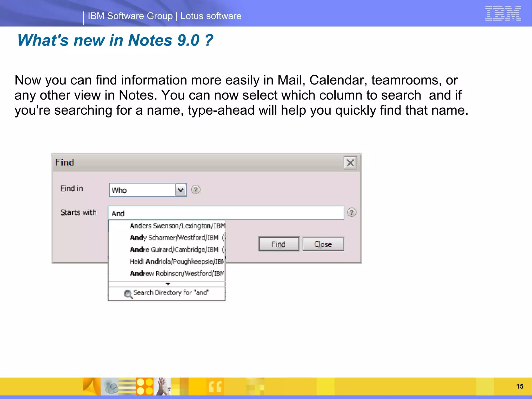Close the Find dialog with the X
Image resolution: width=532 pixels, height=399 pixels.
(350, 163)
